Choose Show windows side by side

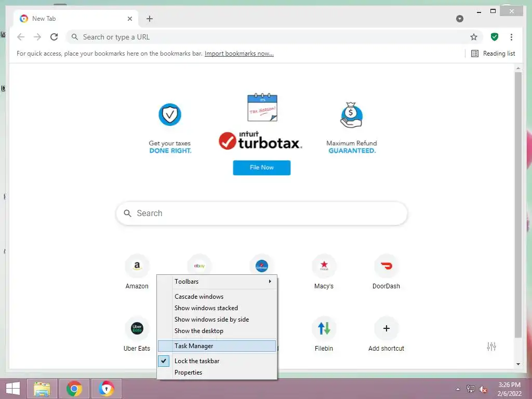pyautogui.click(x=217, y=320)
